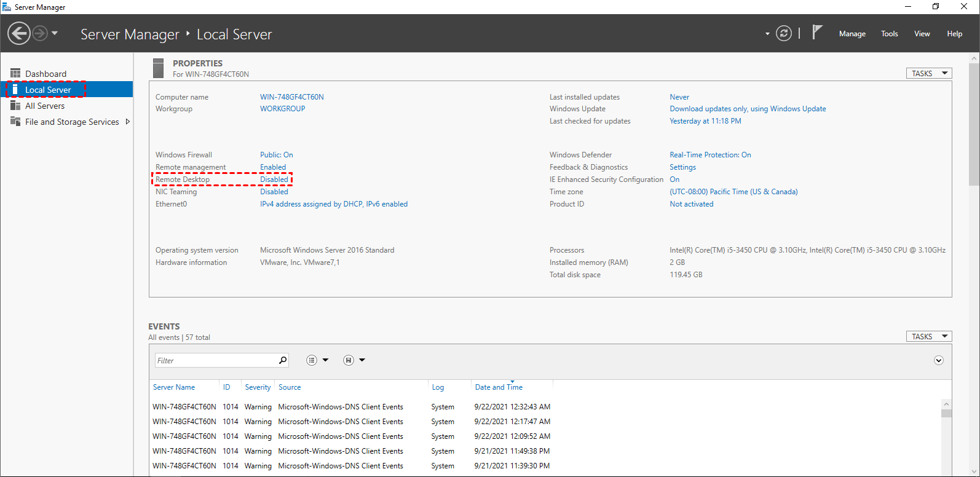Click the Dashboard sidebar icon
Screen dimensions: 980x477
[x=15, y=74]
